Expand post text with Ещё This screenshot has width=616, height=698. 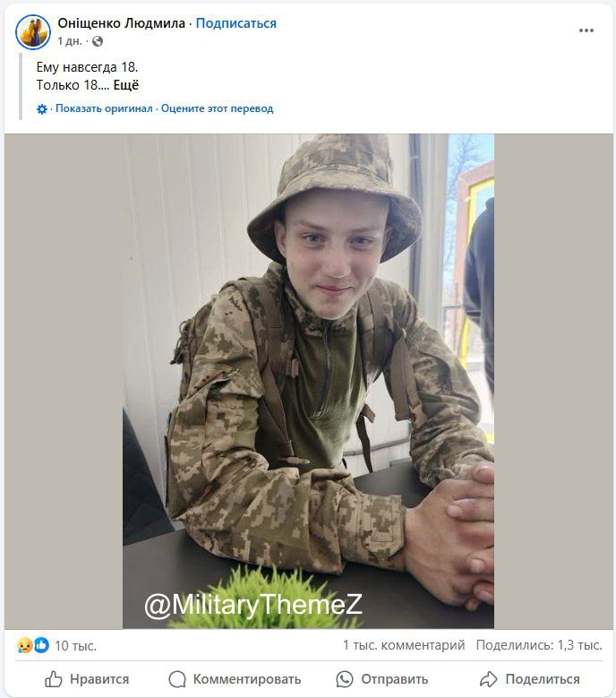126,85
